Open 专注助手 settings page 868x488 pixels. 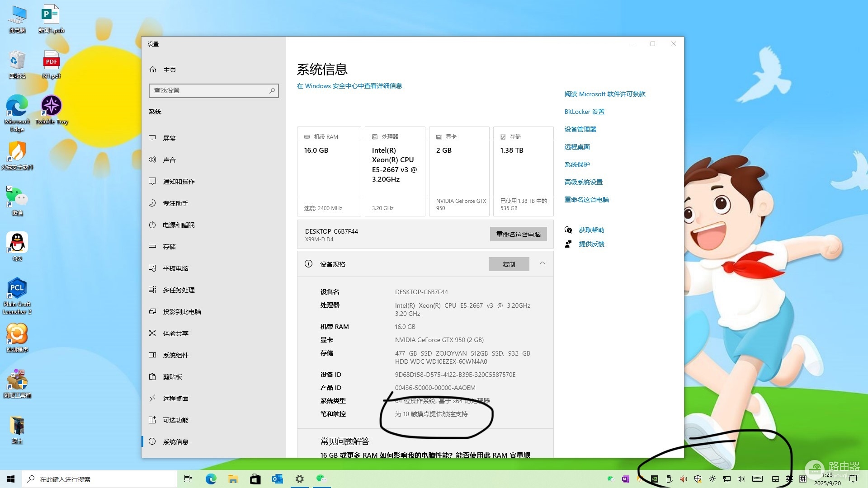214,203
